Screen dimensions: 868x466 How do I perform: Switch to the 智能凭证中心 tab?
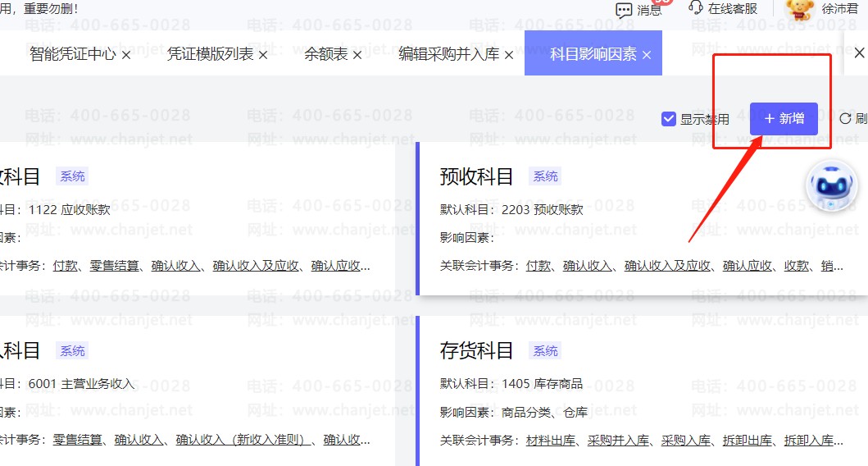pyautogui.click(x=72, y=55)
